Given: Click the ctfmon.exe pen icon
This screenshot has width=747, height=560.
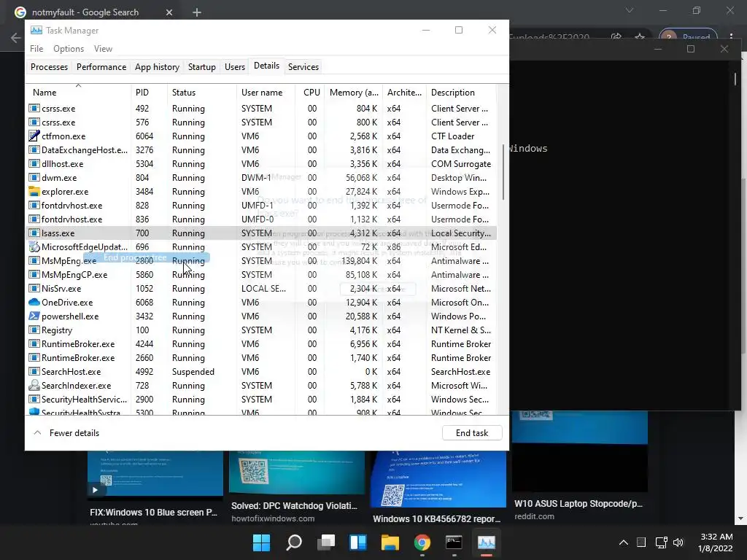Looking at the screenshot, I should coord(34,136).
